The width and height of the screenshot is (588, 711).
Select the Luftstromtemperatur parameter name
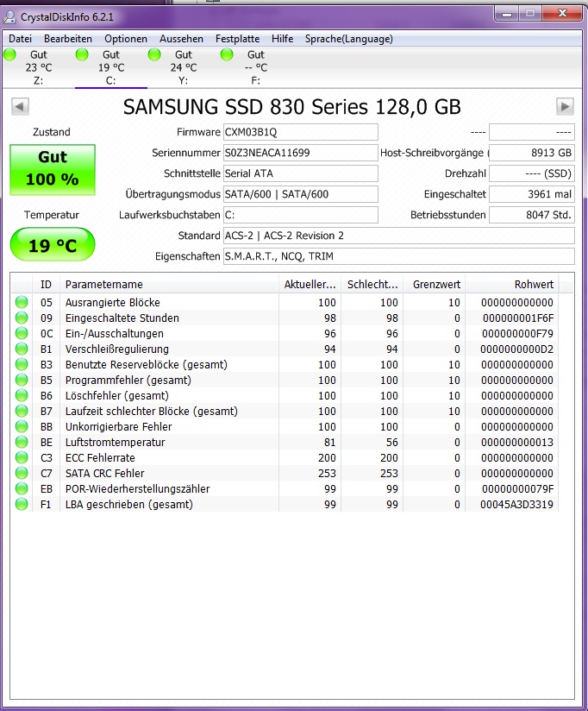[115, 442]
